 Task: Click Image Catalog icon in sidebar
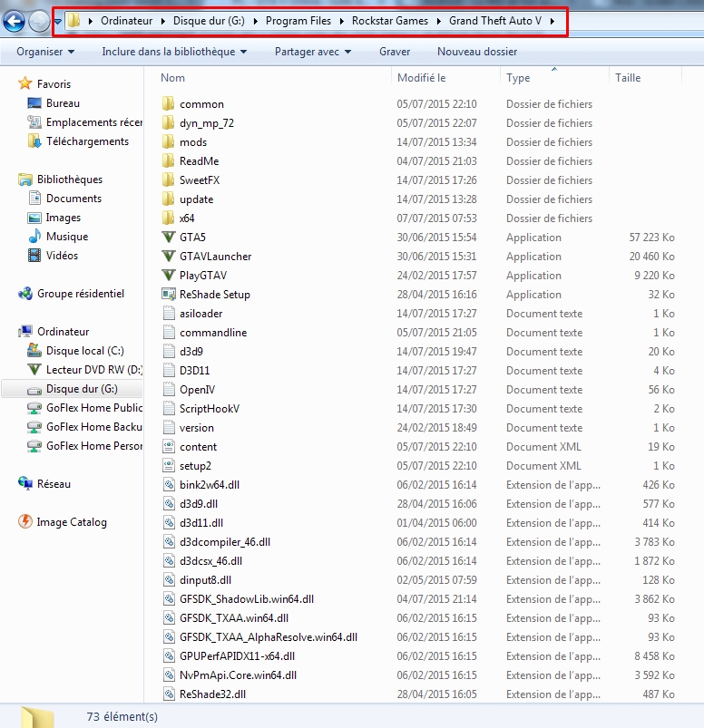point(25,521)
